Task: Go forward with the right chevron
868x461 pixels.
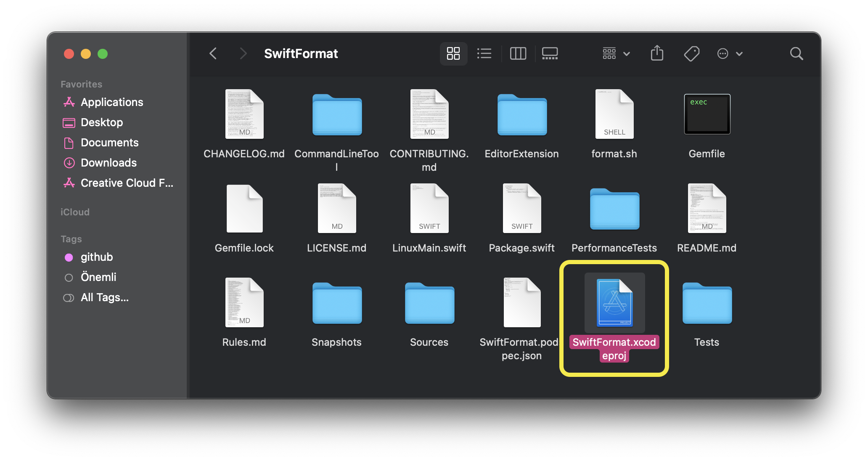Action: 243,53
